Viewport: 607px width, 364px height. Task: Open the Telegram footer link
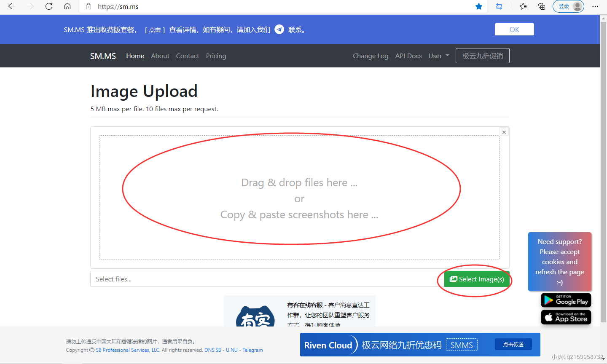[x=252, y=350]
